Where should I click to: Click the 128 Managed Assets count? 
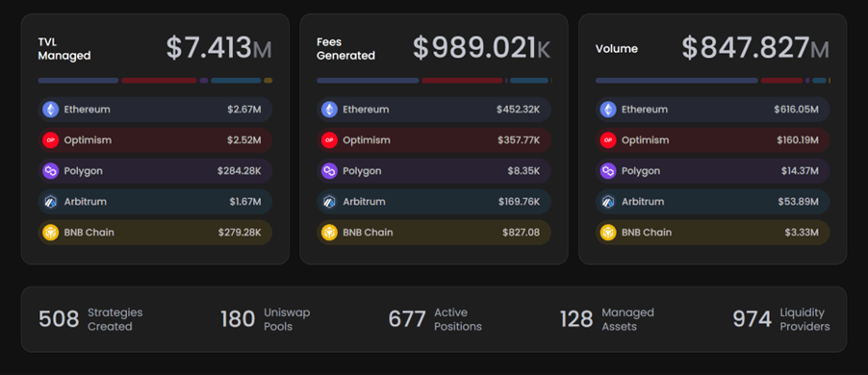(576, 319)
